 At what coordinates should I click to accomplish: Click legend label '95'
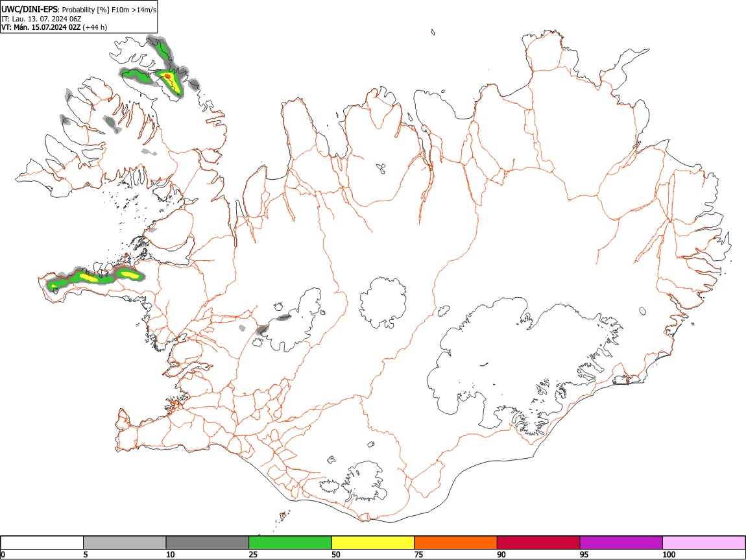point(584,554)
